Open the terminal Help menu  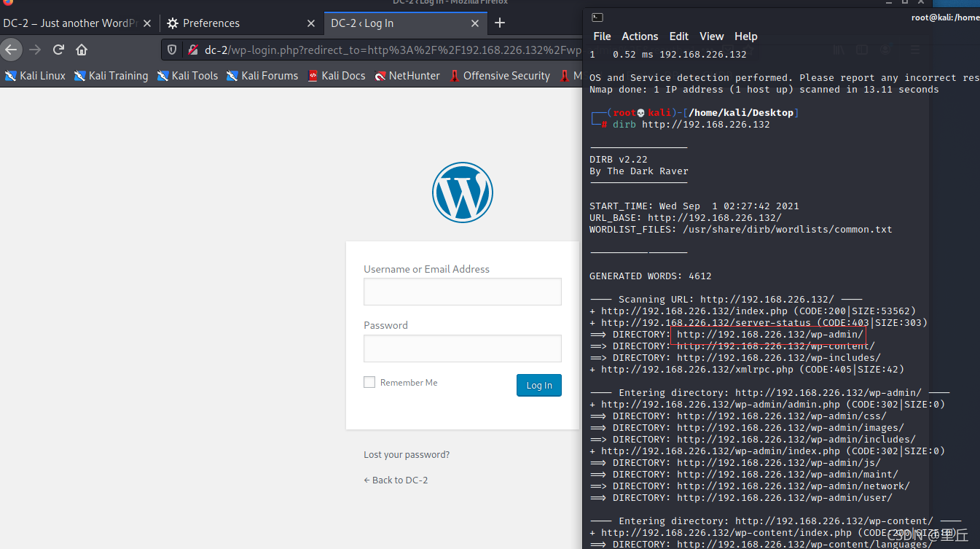coord(746,36)
